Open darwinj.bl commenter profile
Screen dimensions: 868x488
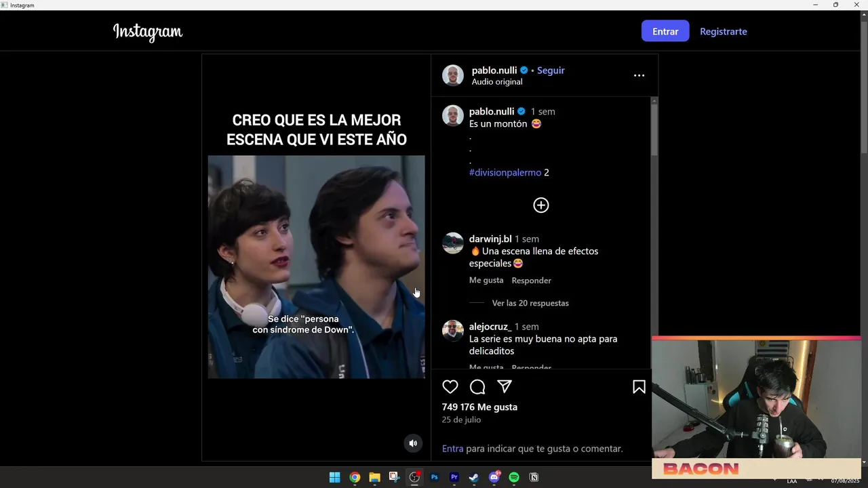tap(490, 239)
